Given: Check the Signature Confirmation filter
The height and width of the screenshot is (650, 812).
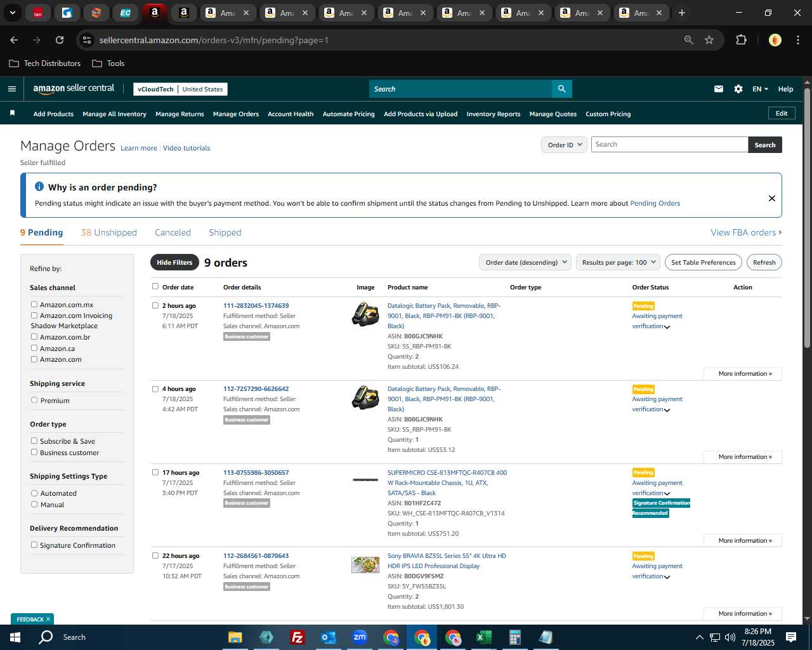Looking at the screenshot, I should [34, 545].
